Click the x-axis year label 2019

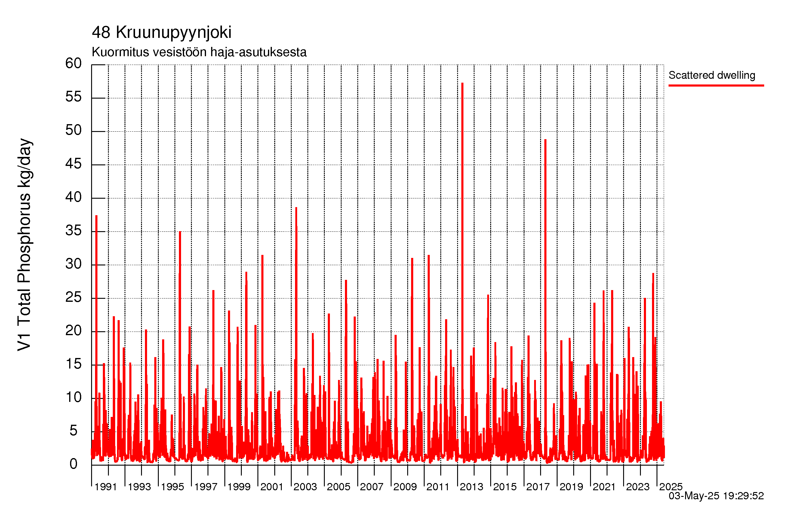pyautogui.click(x=571, y=487)
